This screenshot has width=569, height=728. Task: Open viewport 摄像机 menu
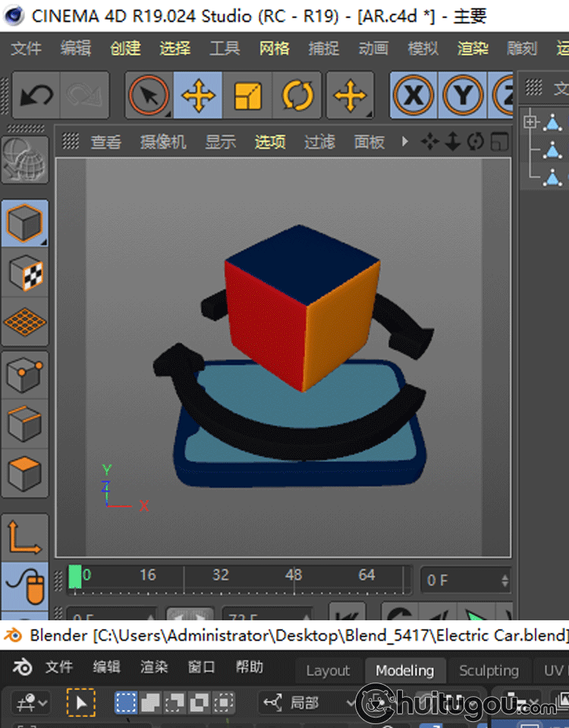click(163, 142)
